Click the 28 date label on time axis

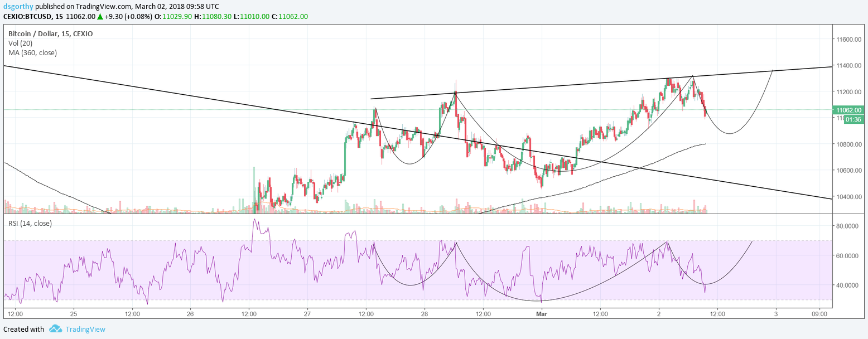tap(425, 313)
